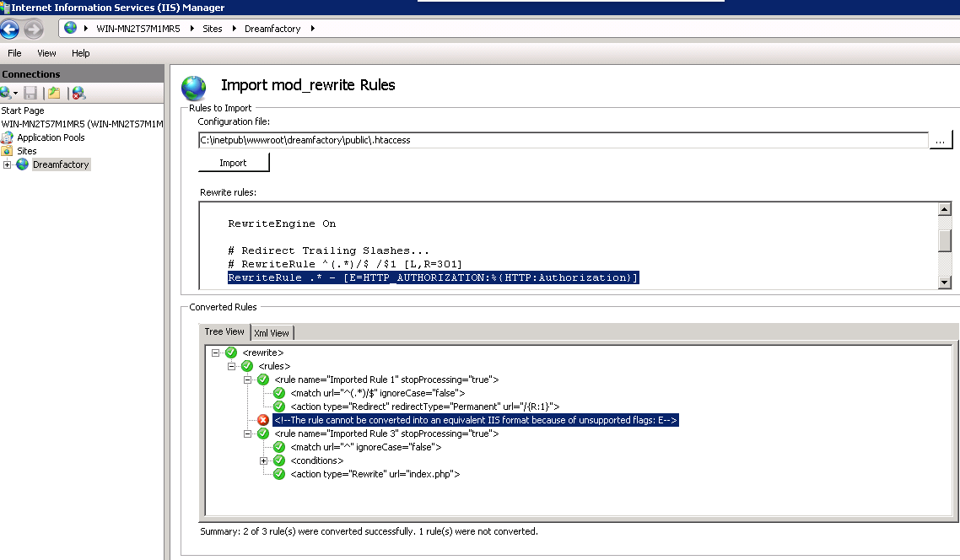960x560 pixels.
Task: Select the action type="Redirect" tree row
Action: (x=425, y=407)
